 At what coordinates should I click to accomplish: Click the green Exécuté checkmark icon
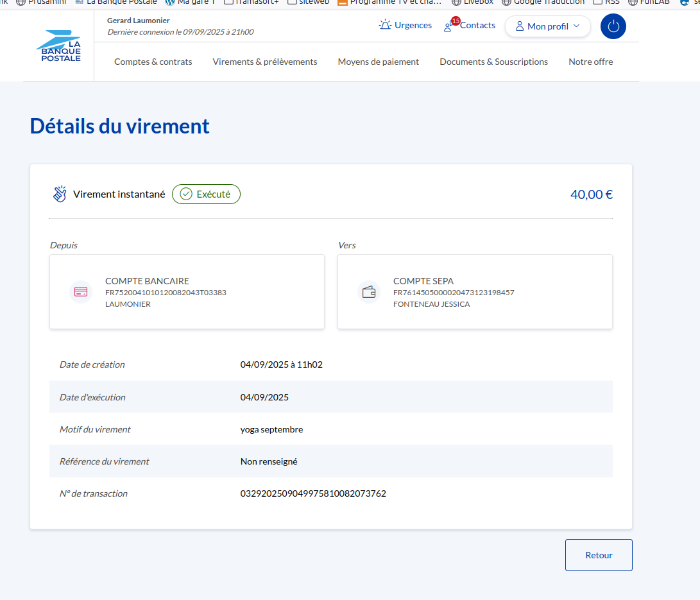pos(186,194)
